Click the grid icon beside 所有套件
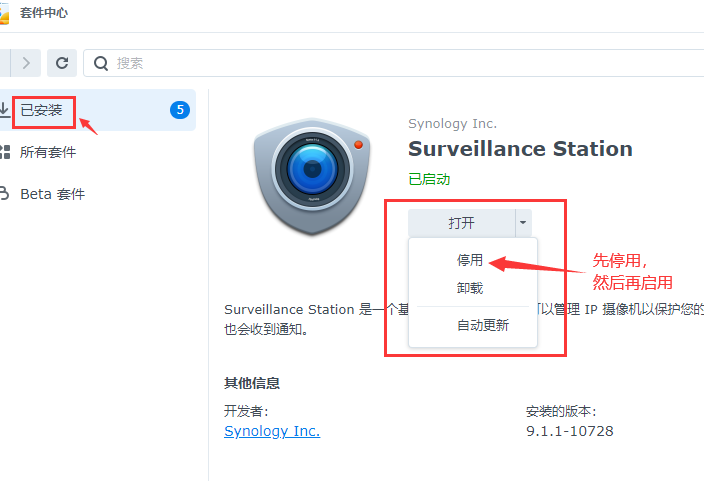The width and height of the screenshot is (704, 481). point(4,152)
